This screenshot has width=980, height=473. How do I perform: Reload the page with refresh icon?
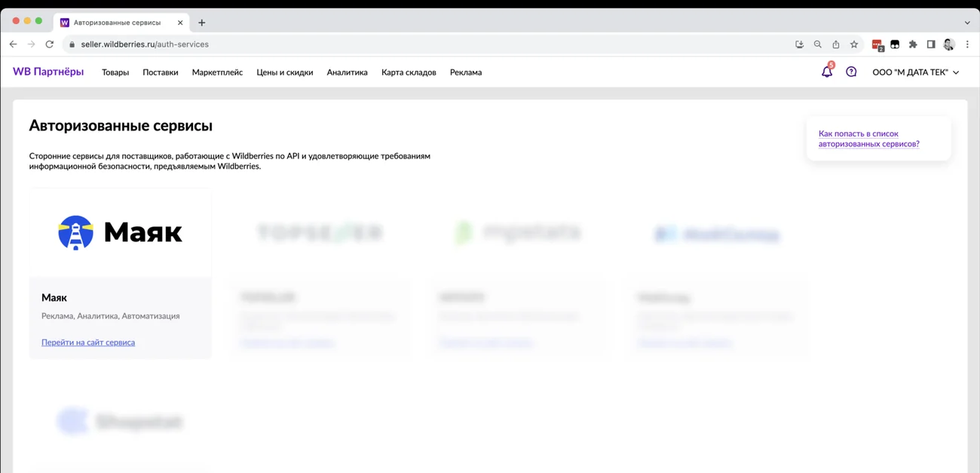point(50,45)
